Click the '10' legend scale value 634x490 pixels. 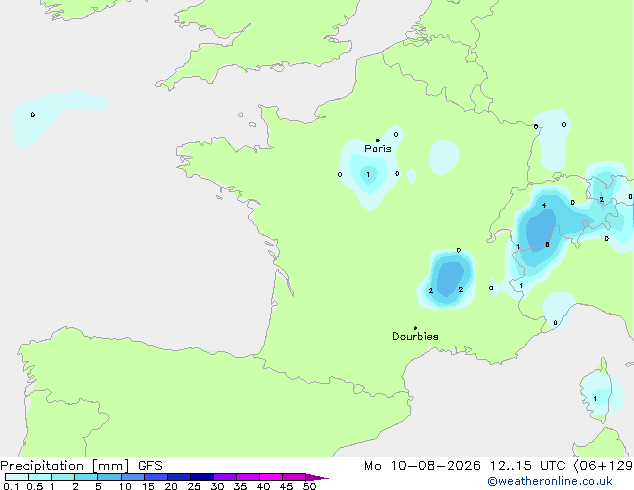[x=125, y=486]
